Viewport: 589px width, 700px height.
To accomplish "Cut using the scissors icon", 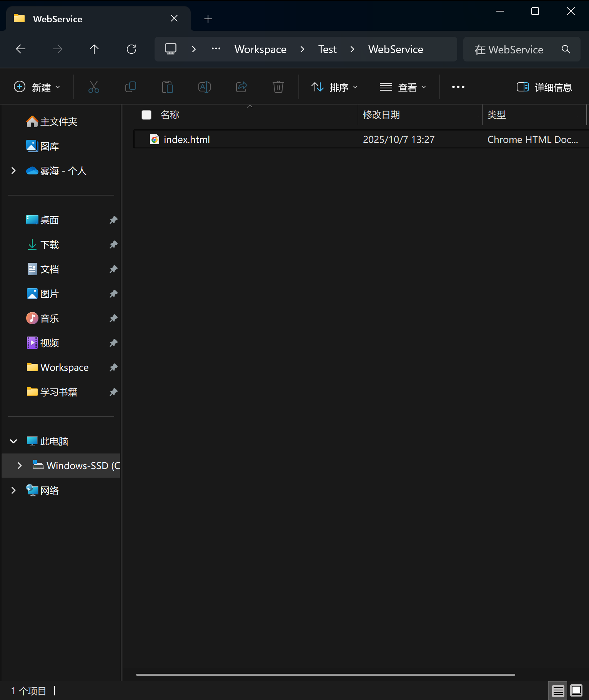I will click(94, 87).
